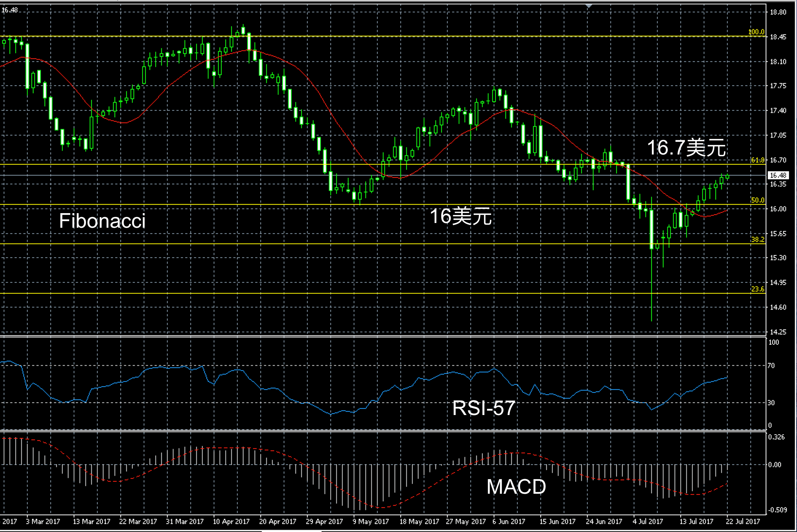Click the 10 Apr 2017 date label

point(231,521)
